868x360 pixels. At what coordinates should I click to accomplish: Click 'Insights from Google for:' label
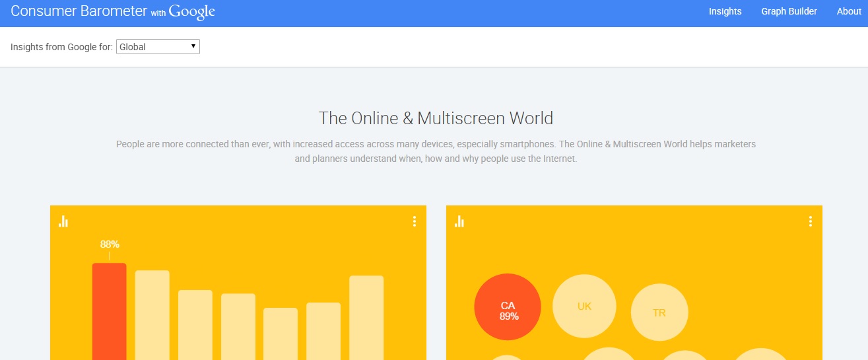pos(61,47)
